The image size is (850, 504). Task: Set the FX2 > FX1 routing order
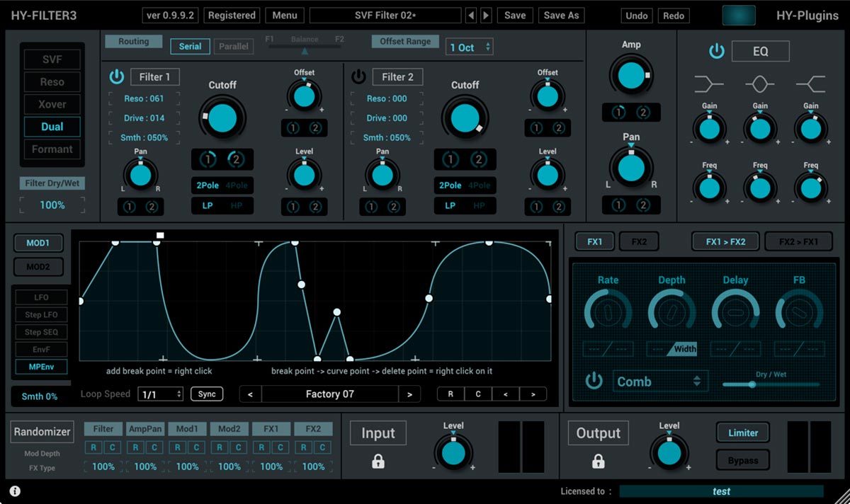pos(800,241)
